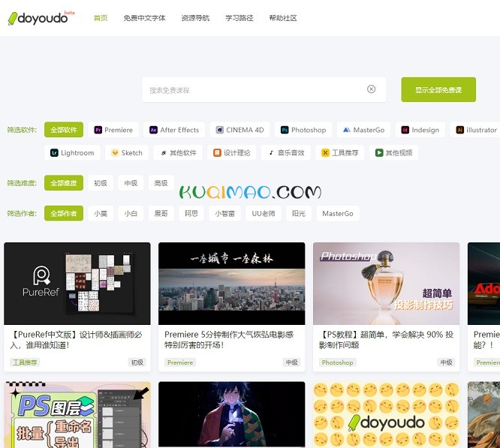Open 【PS教程】超简单 course title

[386, 340]
